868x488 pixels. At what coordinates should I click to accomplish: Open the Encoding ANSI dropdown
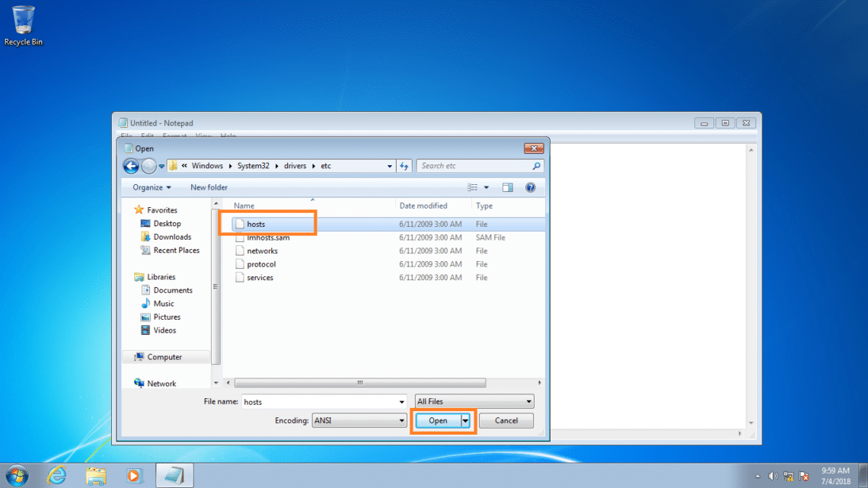(x=359, y=421)
